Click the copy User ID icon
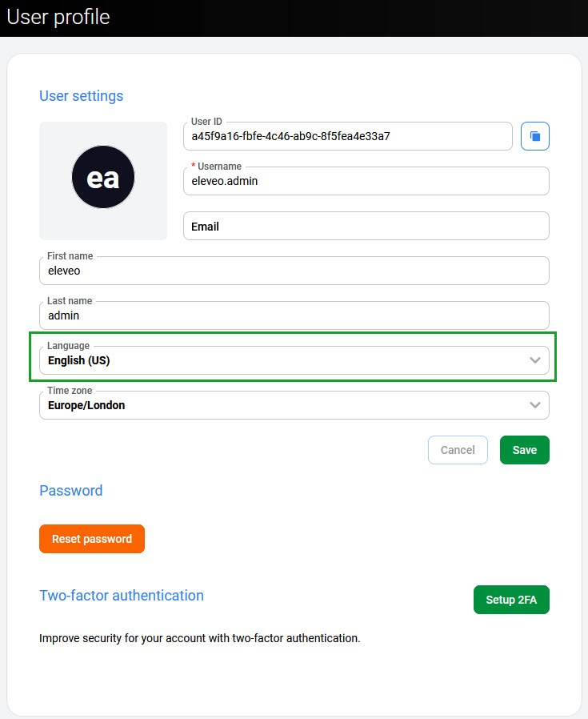The width and height of the screenshot is (588, 719). click(x=535, y=136)
